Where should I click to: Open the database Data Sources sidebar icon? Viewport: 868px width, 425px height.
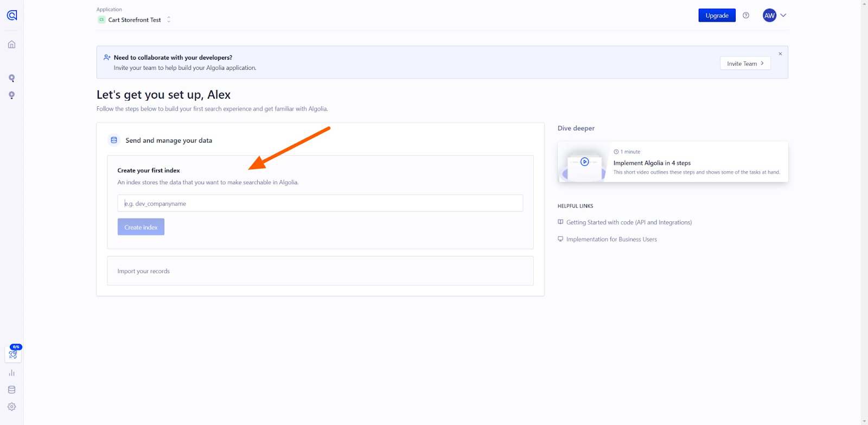[x=11, y=390]
